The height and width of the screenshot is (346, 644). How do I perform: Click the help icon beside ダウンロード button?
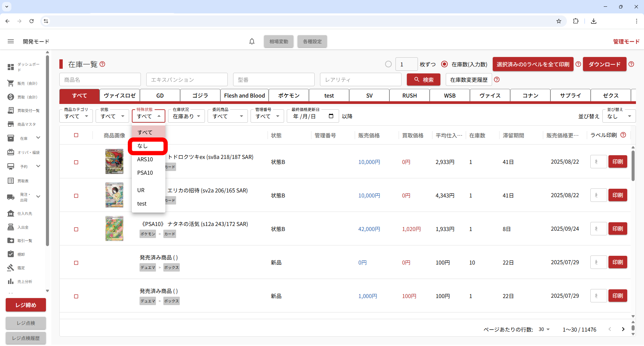point(631,64)
